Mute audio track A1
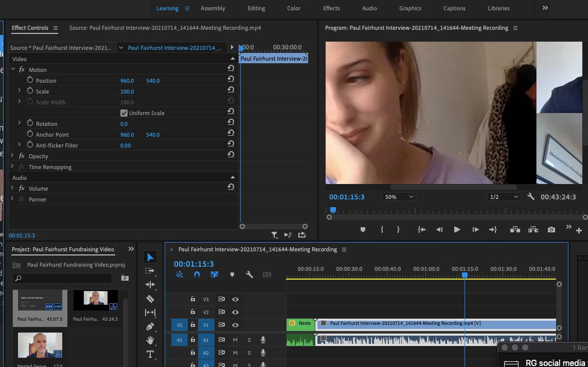 click(x=235, y=340)
